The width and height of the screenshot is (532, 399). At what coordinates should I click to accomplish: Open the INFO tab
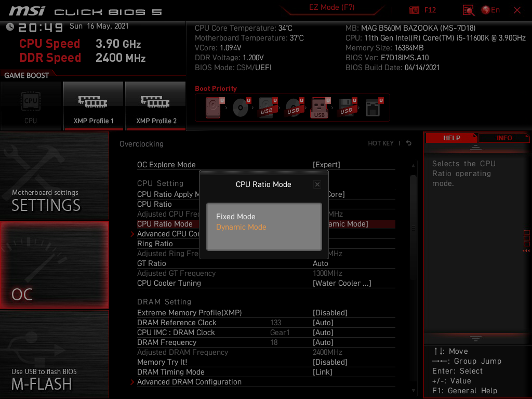click(504, 138)
